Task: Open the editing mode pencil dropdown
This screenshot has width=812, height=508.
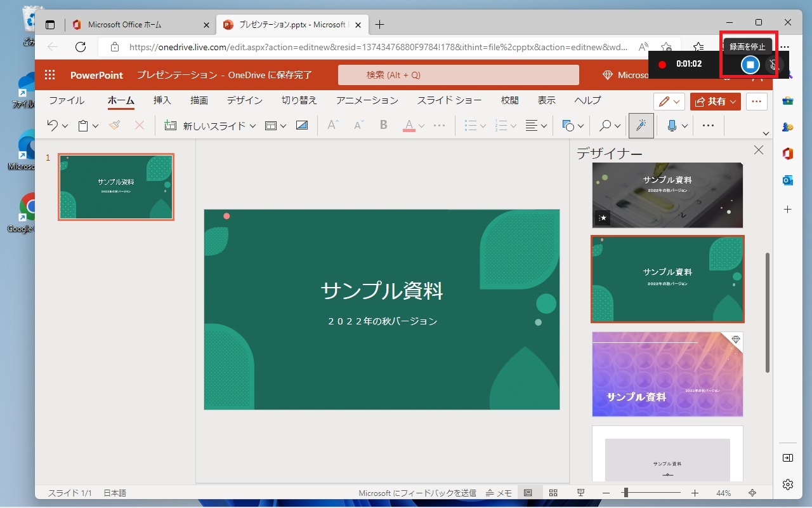Action: click(669, 102)
